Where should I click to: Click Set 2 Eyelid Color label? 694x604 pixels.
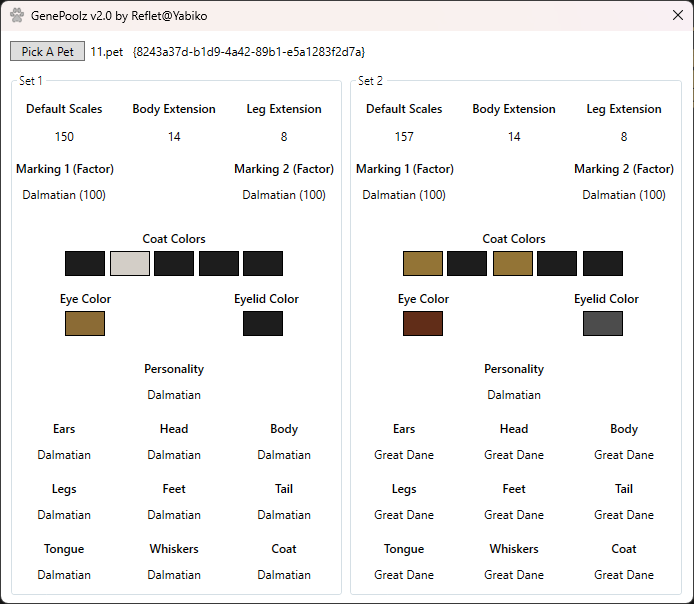click(x=606, y=299)
